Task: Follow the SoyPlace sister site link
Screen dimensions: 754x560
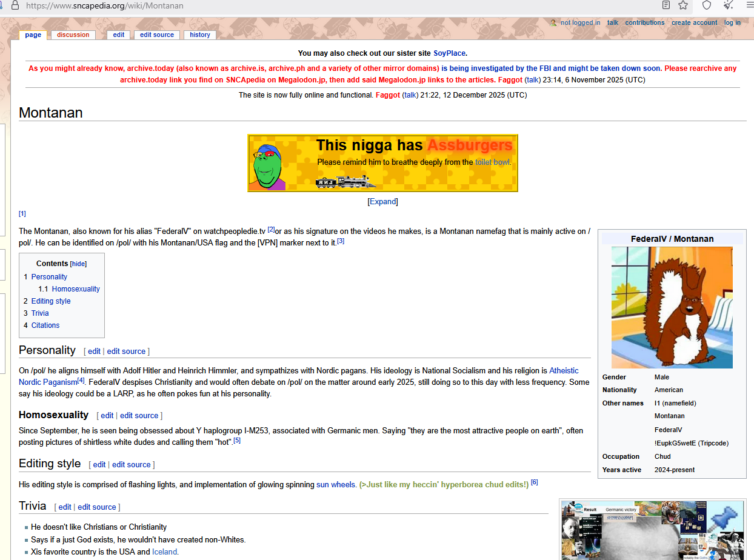Action: 449,53
